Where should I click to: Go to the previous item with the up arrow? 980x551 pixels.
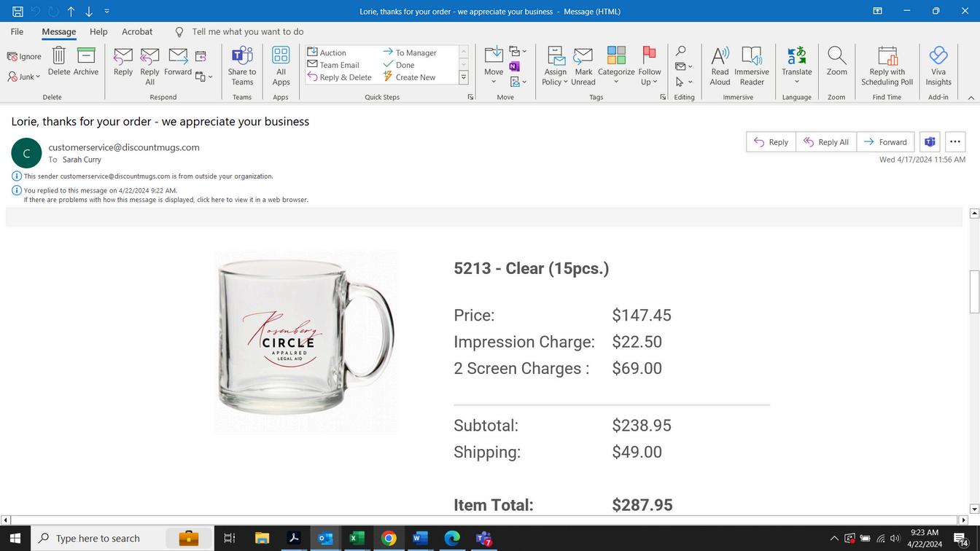coord(71,11)
